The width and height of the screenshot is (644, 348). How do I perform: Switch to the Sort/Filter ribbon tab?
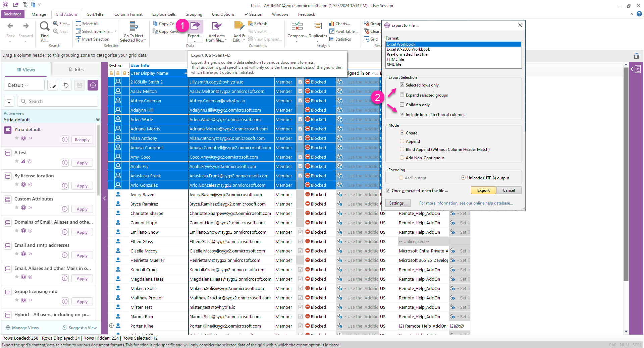pos(96,14)
